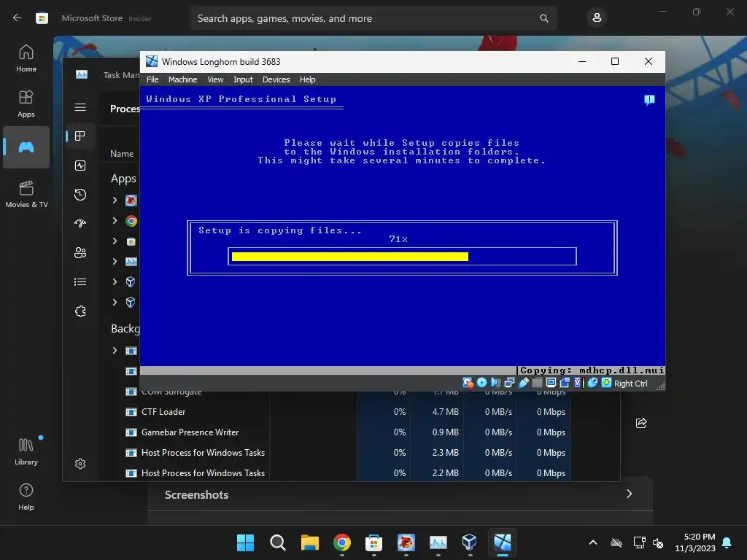
Task: Open Movies & TV in Microsoft Store
Action: pyautogui.click(x=26, y=194)
